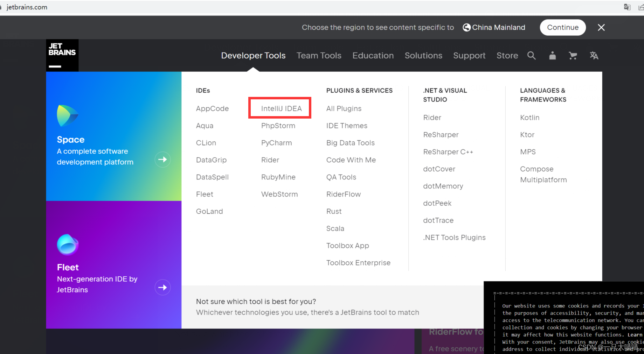Open All Plugins link

(x=344, y=108)
